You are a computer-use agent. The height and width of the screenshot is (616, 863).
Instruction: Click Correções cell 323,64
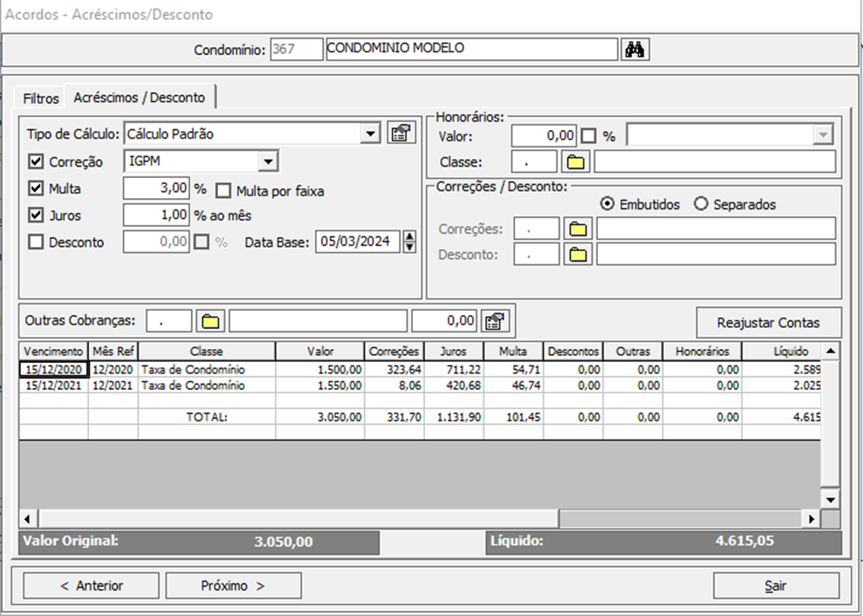coord(394,369)
